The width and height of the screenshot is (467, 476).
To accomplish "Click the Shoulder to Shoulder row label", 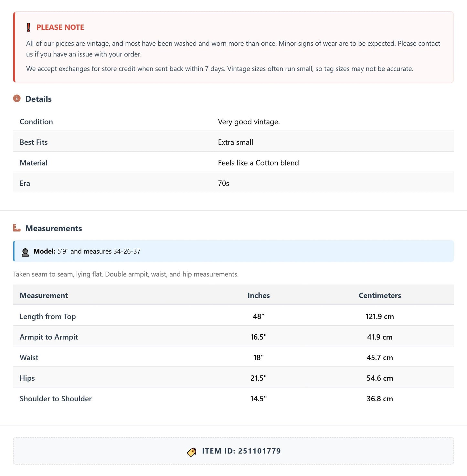I will 56,399.
